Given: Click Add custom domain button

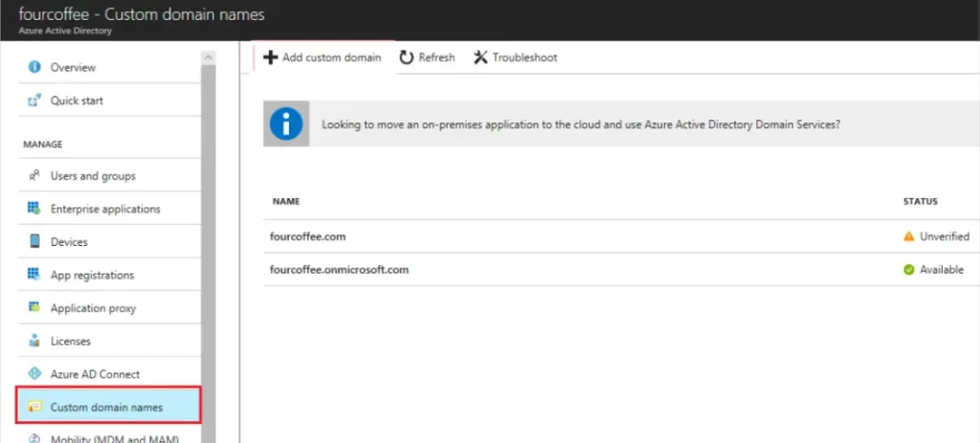Looking at the screenshot, I should coord(323,57).
